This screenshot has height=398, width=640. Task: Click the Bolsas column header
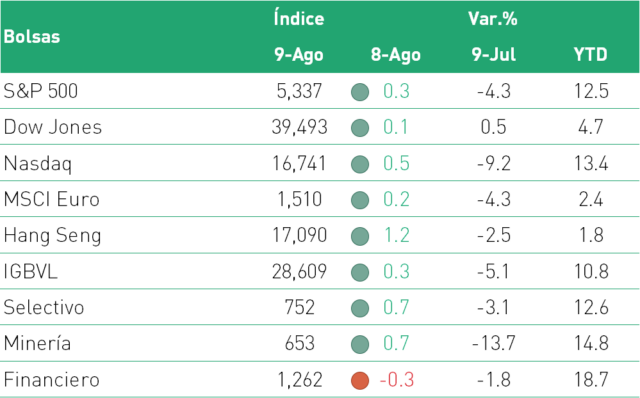pos(32,37)
